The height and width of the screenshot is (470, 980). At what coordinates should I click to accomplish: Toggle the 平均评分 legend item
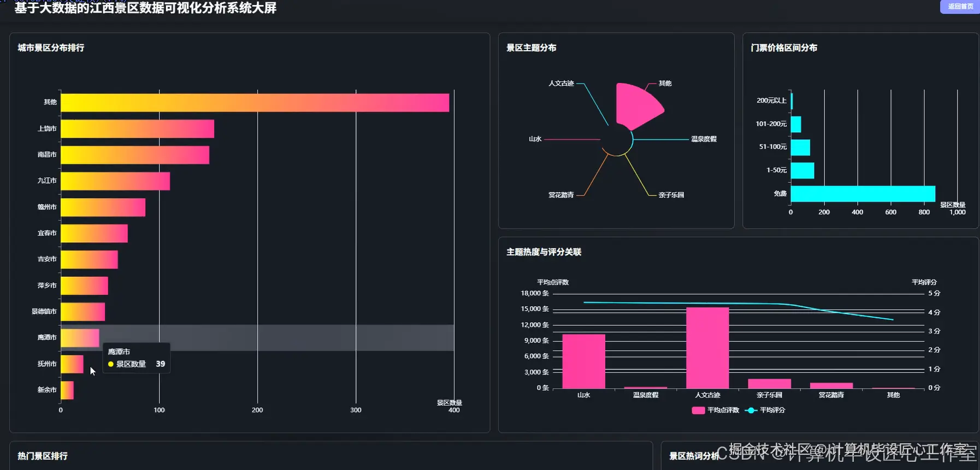pos(765,410)
